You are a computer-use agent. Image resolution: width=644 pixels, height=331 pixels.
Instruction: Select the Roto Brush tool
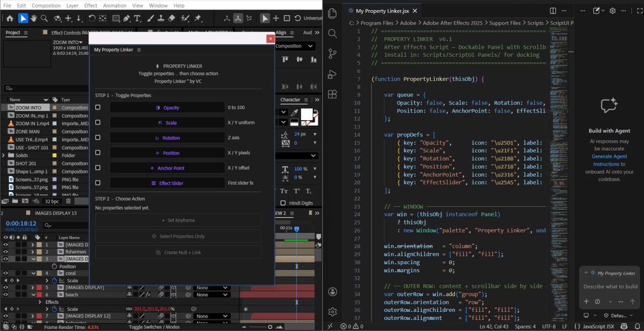pyautogui.click(x=186, y=18)
